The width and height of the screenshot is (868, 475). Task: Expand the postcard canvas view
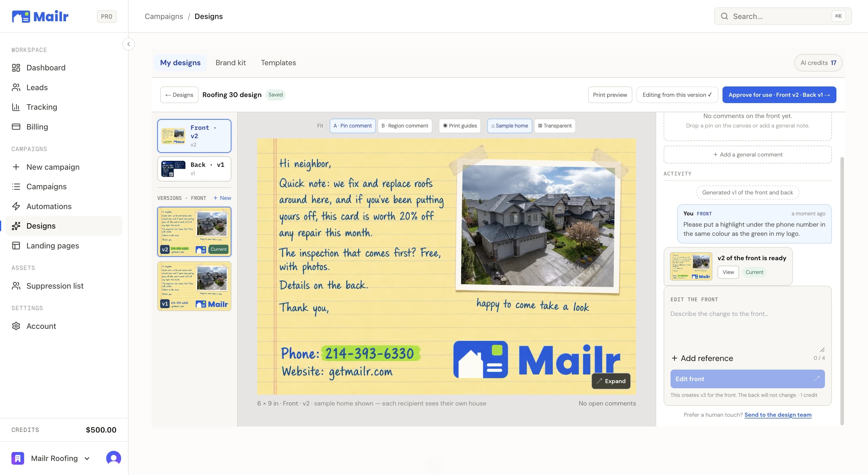(x=611, y=381)
